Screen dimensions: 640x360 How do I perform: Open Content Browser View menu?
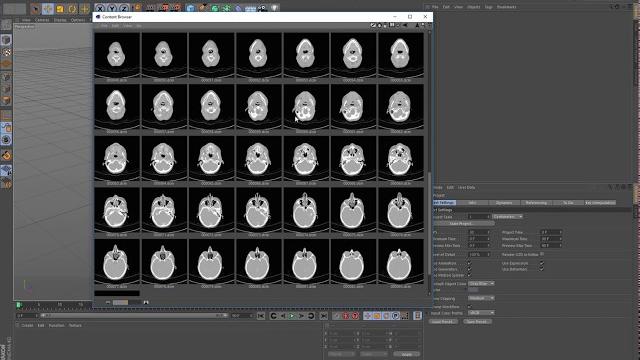point(127,26)
